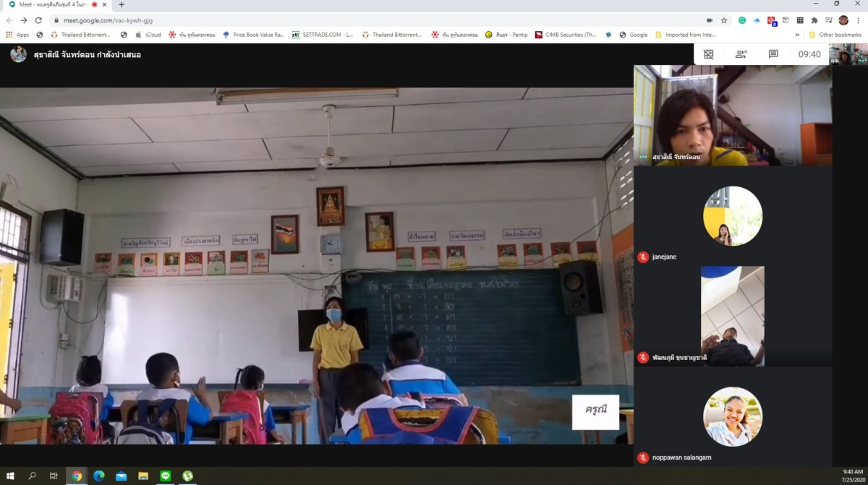Open Pantip bookmark
This screenshot has height=485, width=868.
(x=506, y=34)
